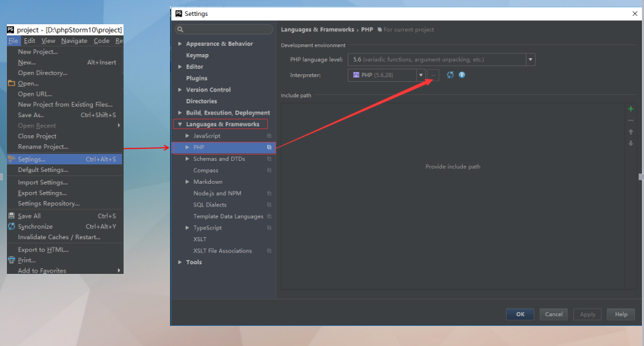Click the folder icon next to Open...
644x346 pixels.
12,83
